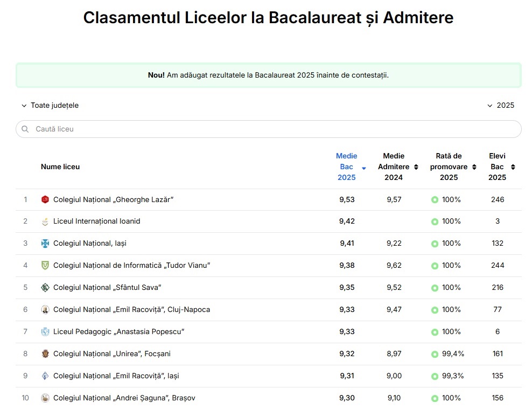Screen dimensions: 532x409
Task: Click green pass-rate circle for Colegiul Național Iași
Action: pyautogui.click(x=435, y=244)
